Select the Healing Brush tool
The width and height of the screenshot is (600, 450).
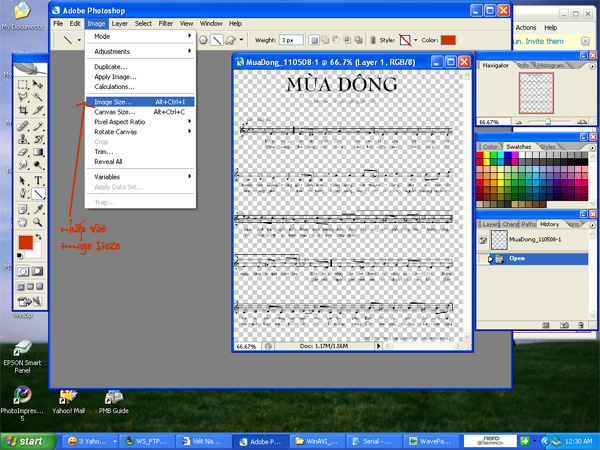tap(23, 126)
